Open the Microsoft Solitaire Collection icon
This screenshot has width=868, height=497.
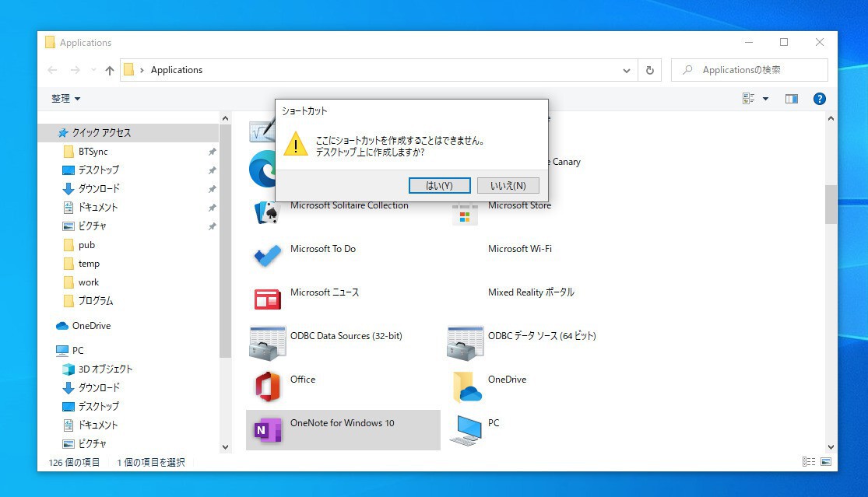[267, 212]
